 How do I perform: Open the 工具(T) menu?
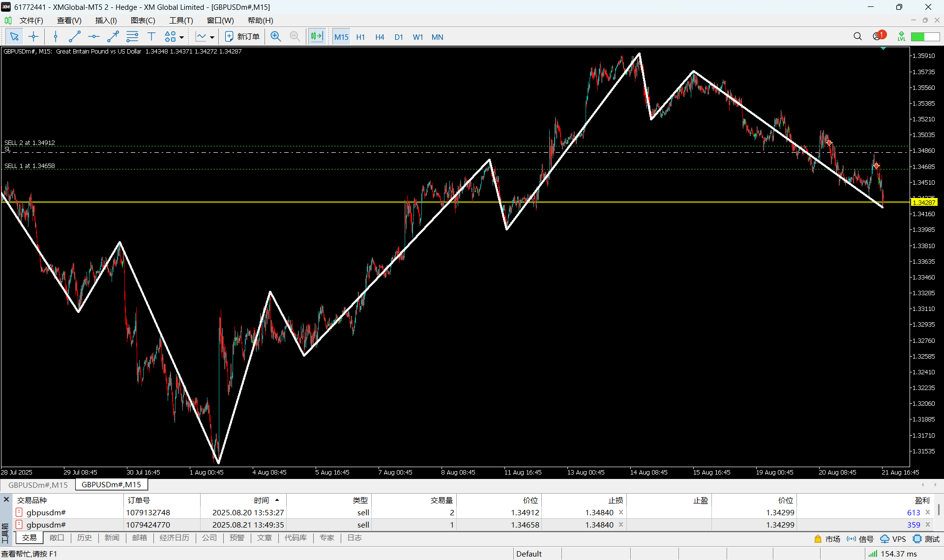point(181,20)
